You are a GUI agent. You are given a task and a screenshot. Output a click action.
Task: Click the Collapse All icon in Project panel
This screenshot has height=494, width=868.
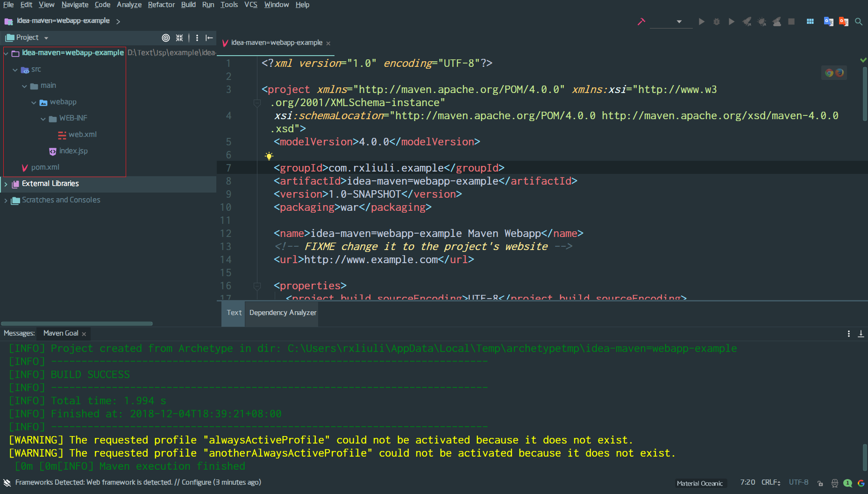click(179, 38)
